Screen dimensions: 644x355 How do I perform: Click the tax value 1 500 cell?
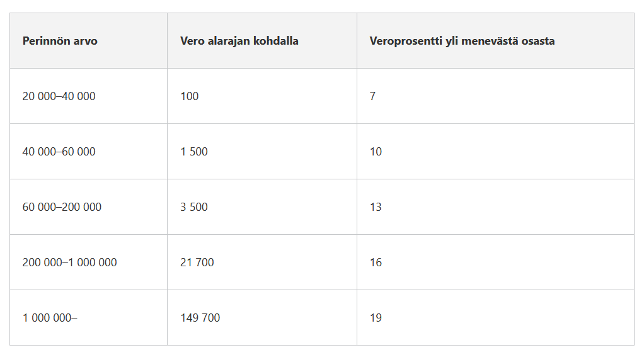pyautogui.click(x=194, y=152)
